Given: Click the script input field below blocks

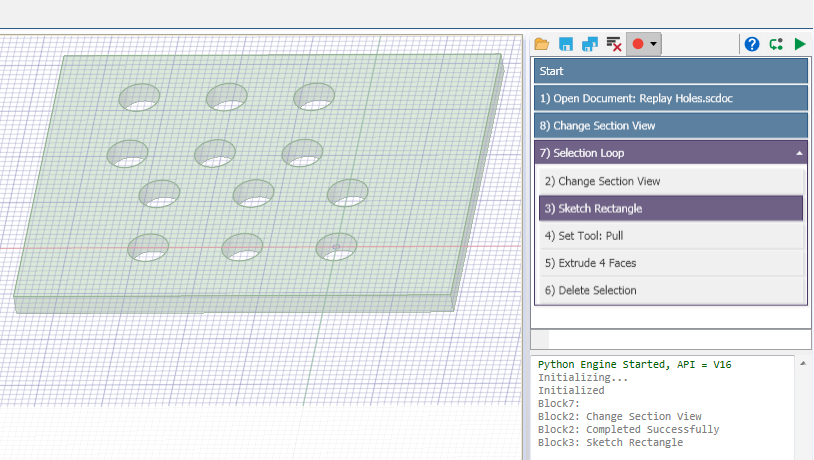Looking at the screenshot, I should tap(679, 340).
